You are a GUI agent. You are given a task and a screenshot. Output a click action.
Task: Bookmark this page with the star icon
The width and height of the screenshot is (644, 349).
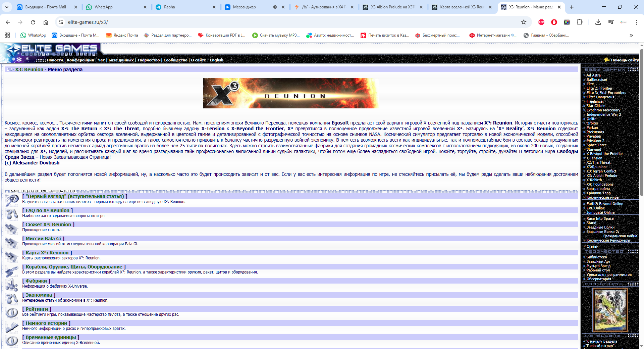[x=524, y=22]
